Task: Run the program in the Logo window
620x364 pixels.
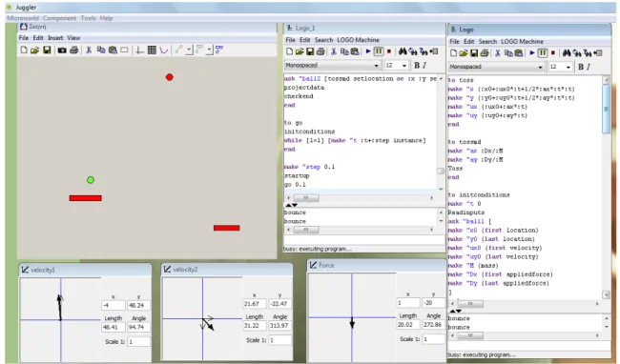Action: 532,53
